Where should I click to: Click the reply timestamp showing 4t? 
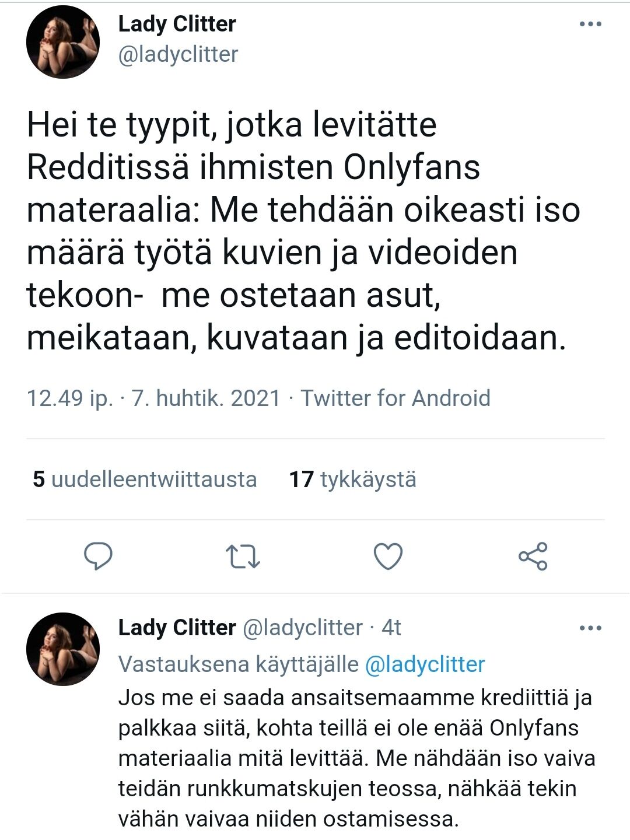coord(391,628)
